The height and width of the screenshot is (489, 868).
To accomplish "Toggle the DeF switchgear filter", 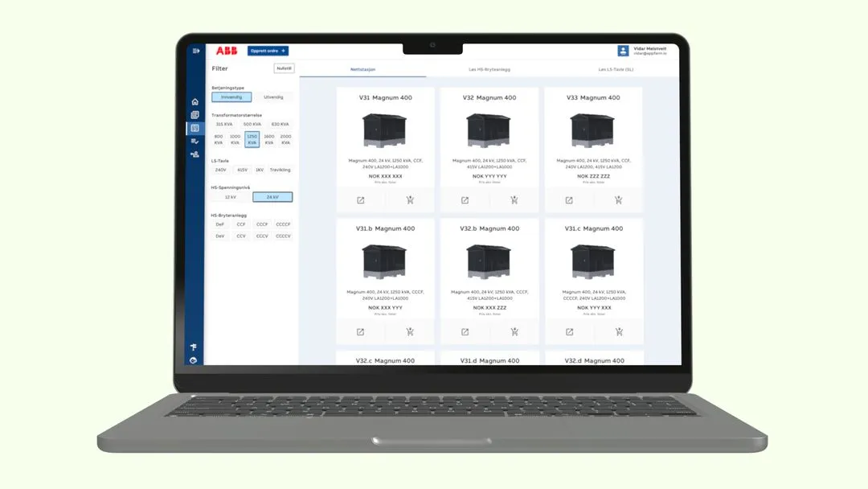I will point(219,224).
